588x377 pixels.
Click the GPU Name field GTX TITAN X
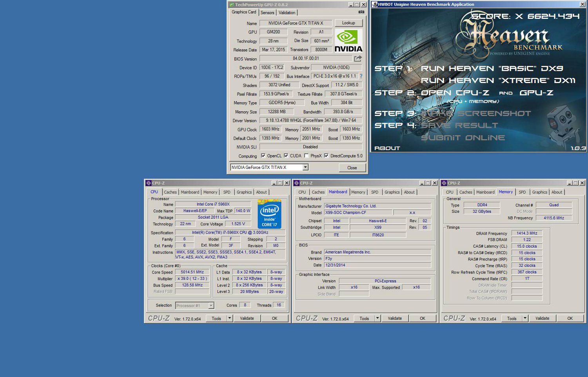pyautogui.click(x=296, y=23)
